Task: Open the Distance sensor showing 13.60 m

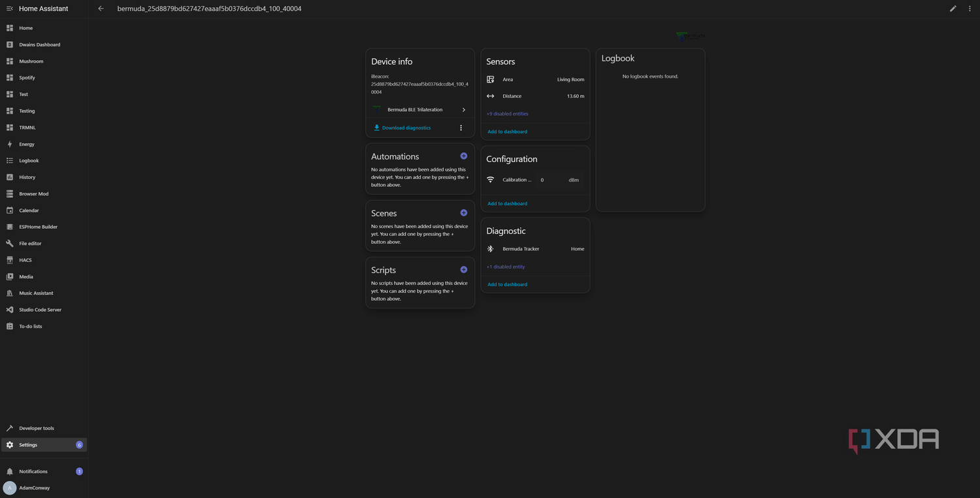Action: pyautogui.click(x=535, y=96)
